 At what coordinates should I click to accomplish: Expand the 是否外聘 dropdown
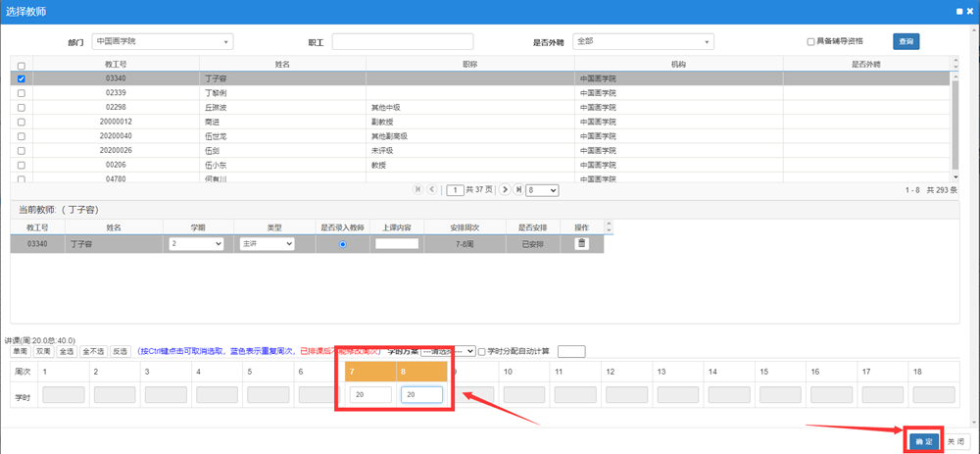pyautogui.click(x=643, y=42)
